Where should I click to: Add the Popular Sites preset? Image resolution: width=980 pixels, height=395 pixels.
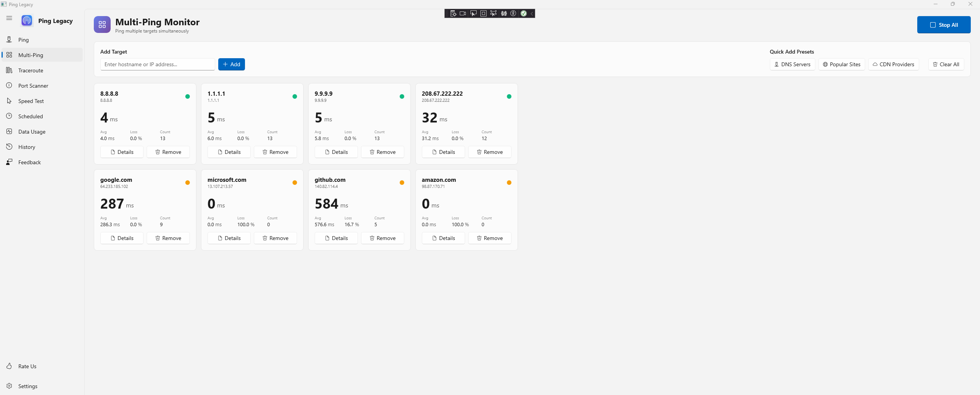click(x=841, y=64)
